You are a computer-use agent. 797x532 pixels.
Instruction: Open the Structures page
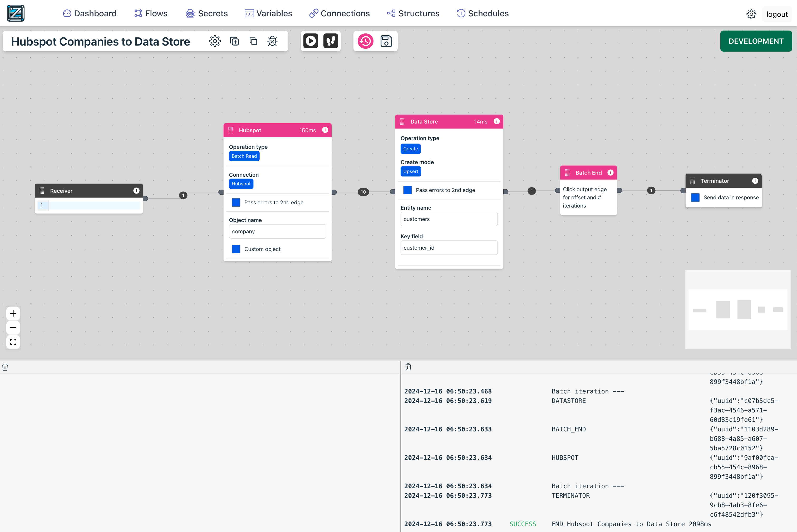point(413,13)
